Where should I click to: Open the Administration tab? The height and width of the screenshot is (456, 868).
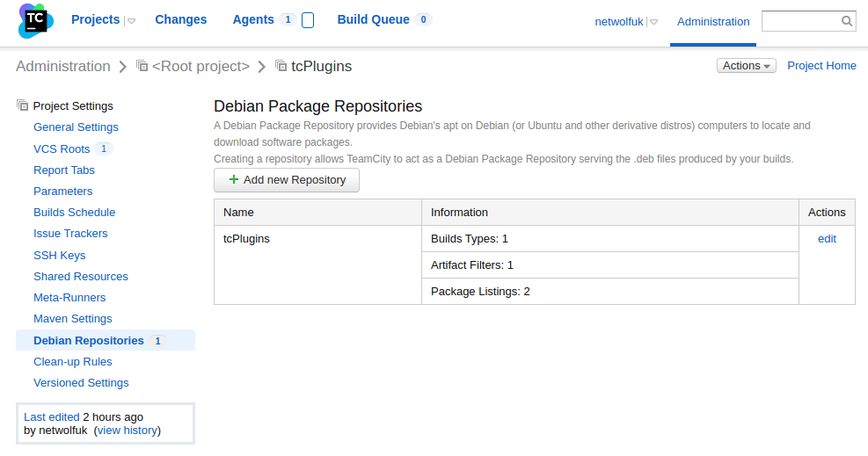pyautogui.click(x=713, y=22)
